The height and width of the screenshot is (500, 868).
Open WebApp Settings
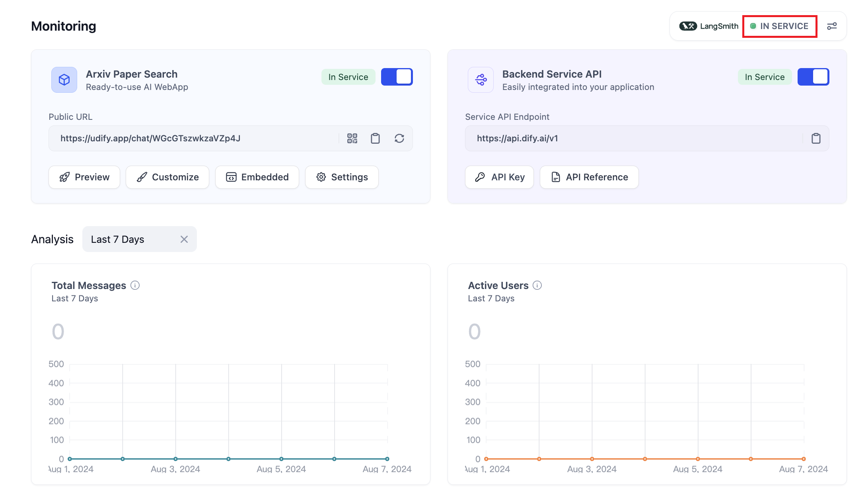(x=342, y=177)
